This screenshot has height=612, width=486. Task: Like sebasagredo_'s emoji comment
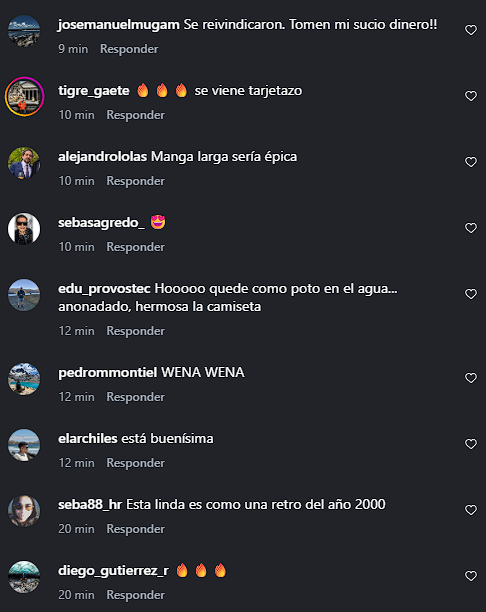coord(471,228)
